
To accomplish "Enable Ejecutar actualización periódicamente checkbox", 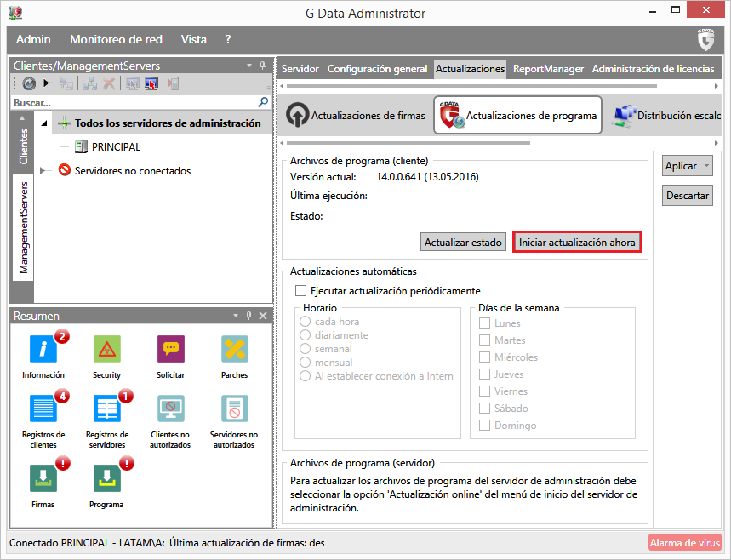I will (300, 291).
